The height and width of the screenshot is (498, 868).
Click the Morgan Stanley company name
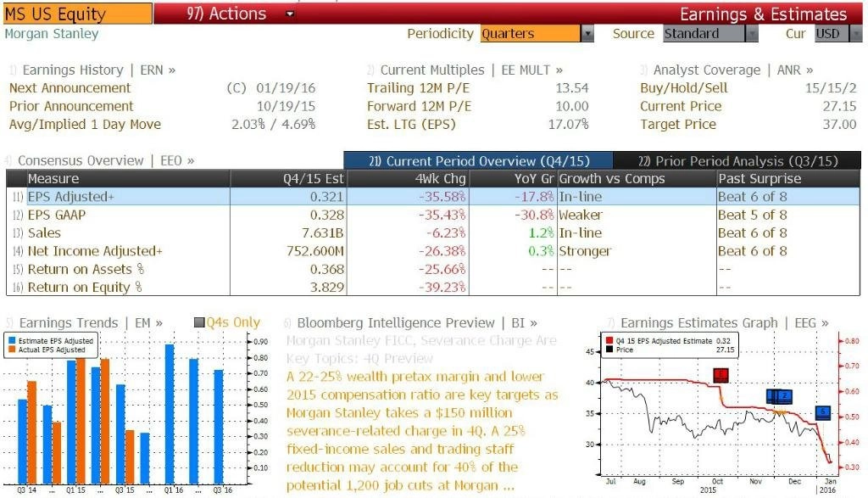tap(52, 34)
